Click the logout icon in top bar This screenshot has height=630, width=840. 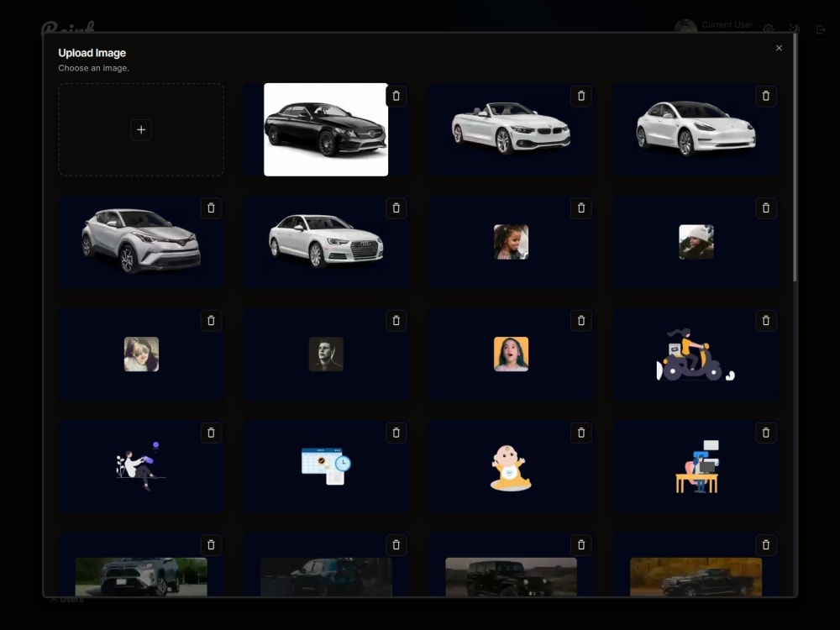pyautogui.click(x=820, y=29)
